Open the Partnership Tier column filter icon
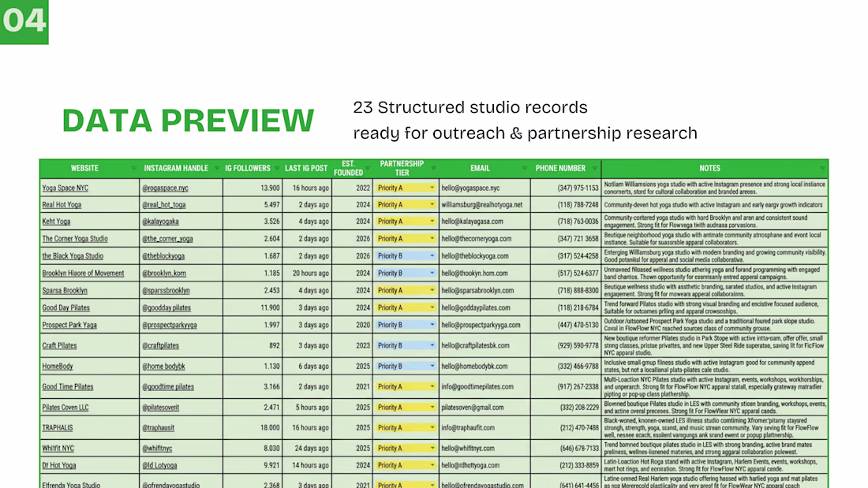The image size is (868, 488). coord(433,168)
